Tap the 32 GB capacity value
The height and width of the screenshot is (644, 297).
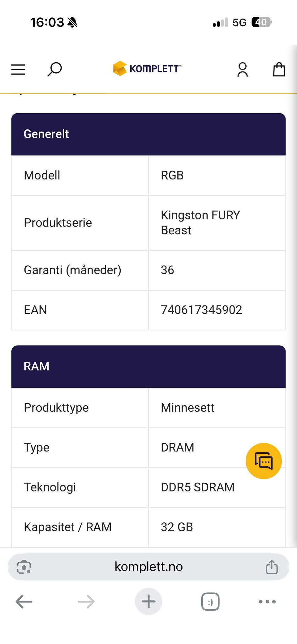pos(177,527)
